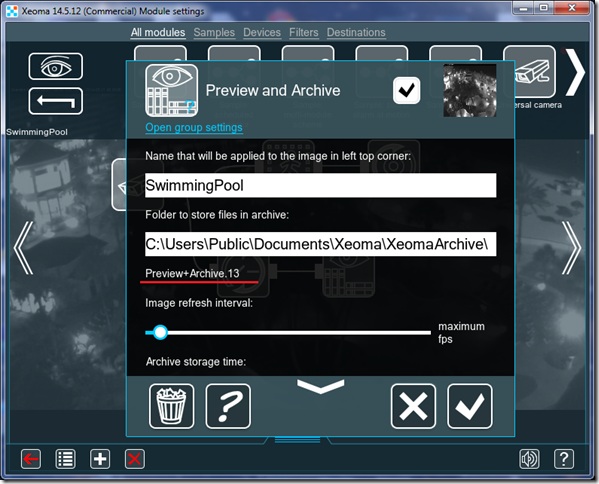Open module help question mark icon
Screen dimensions: 599x484
(x=228, y=406)
